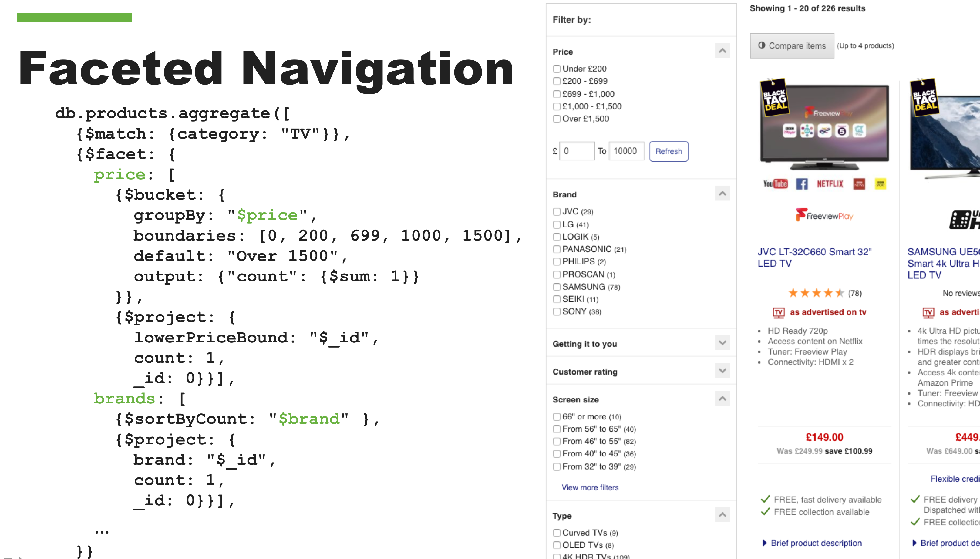Tick the LOGIK brand checkbox
The width and height of the screenshot is (980, 559).
tap(557, 237)
